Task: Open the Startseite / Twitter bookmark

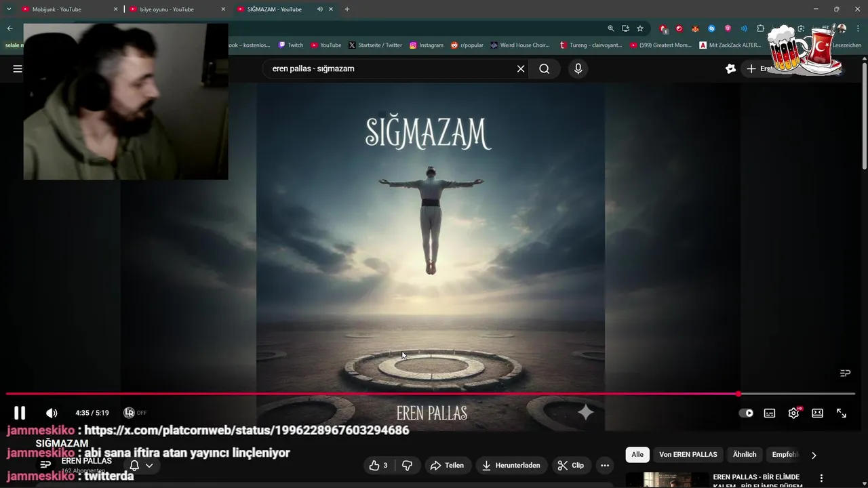Action: pos(376,45)
